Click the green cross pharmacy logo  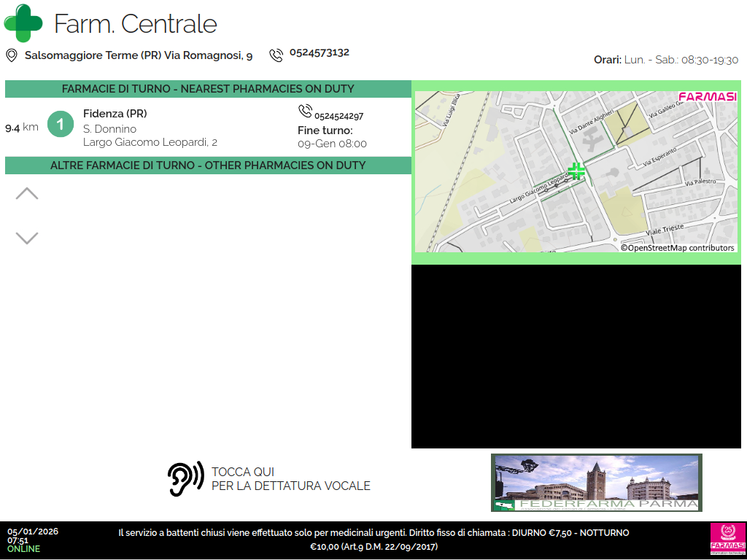point(23,23)
